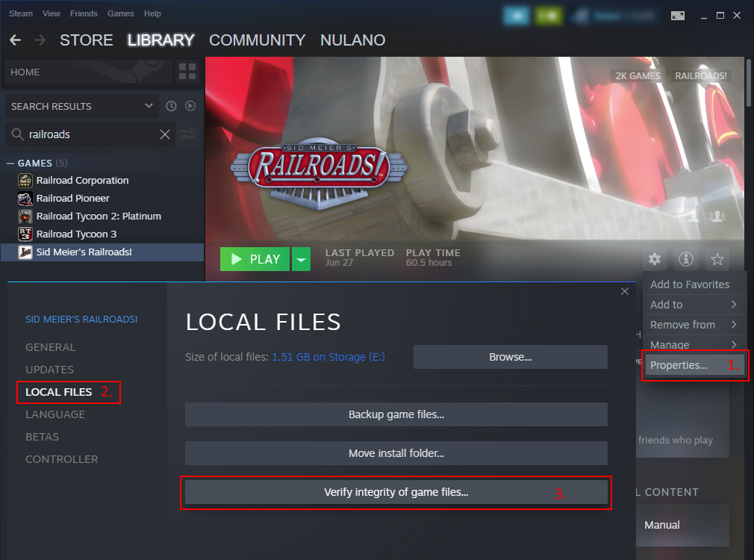Open the Steam menu
Image resolution: width=754 pixels, height=560 pixels.
click(x=21, y=13)
